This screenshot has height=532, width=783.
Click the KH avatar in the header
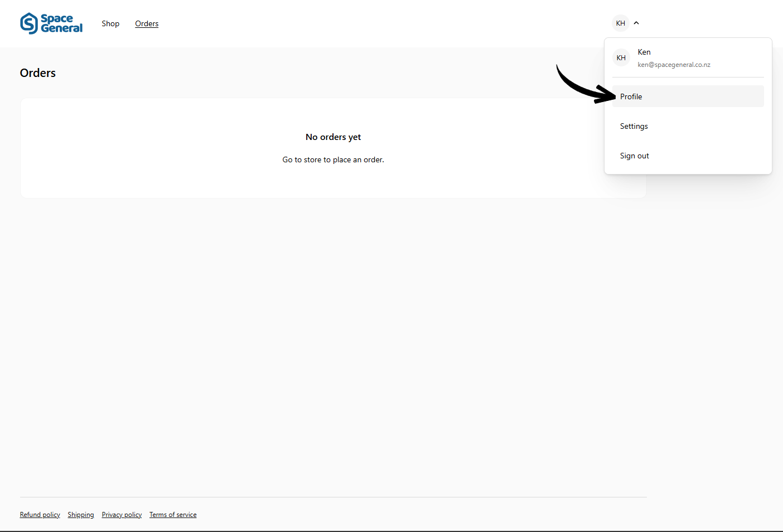[620, 23]
